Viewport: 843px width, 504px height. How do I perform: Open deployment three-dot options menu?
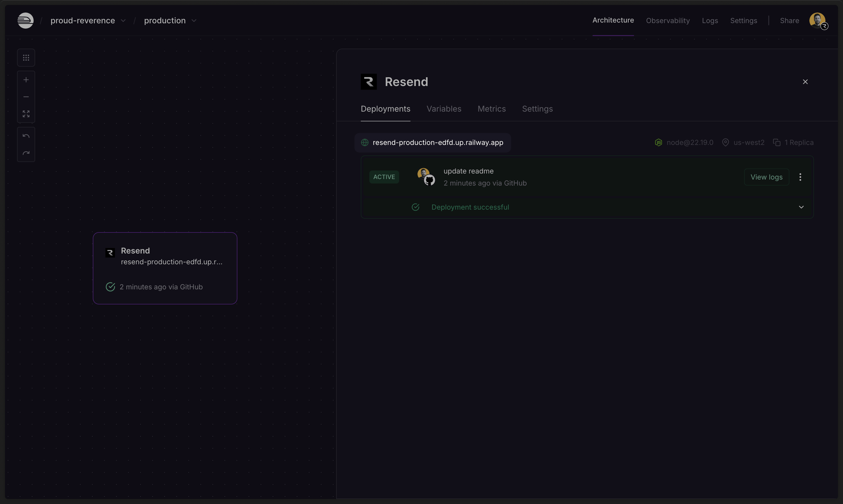coord(800,177)
